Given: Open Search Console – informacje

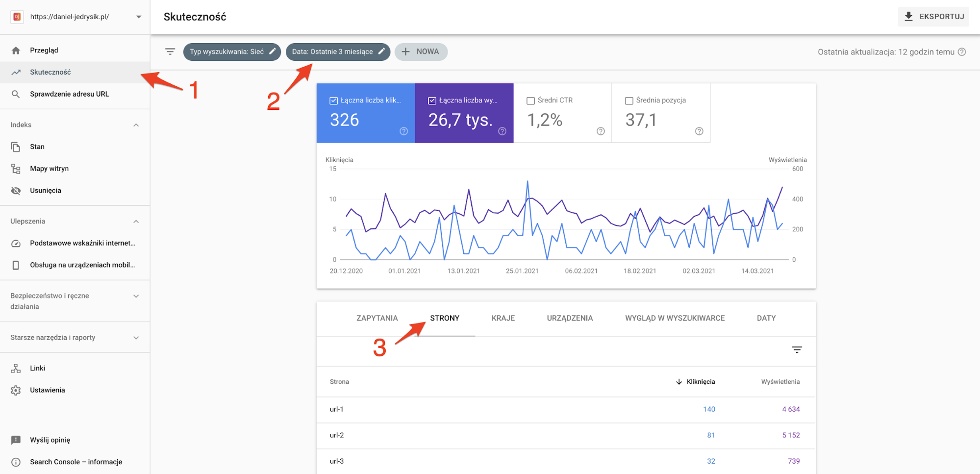Looking at the screenshot, I should tap(75, 462).
